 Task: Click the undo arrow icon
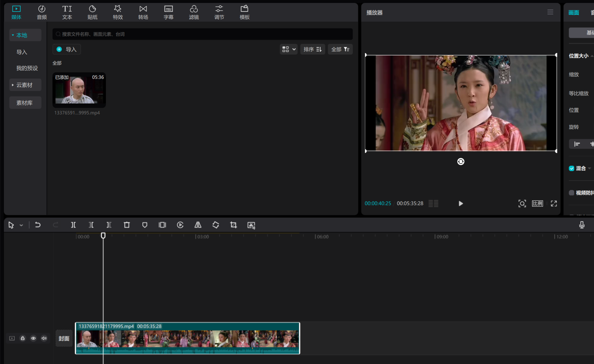(x=38, y=225)
